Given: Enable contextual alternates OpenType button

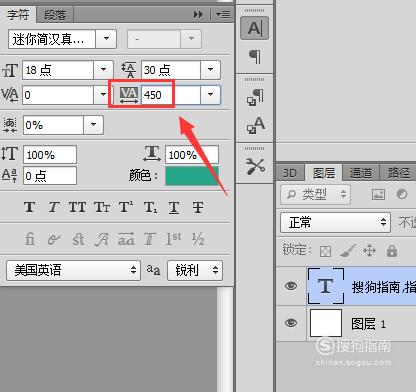Looking at the screenshot, I should 54,239.
